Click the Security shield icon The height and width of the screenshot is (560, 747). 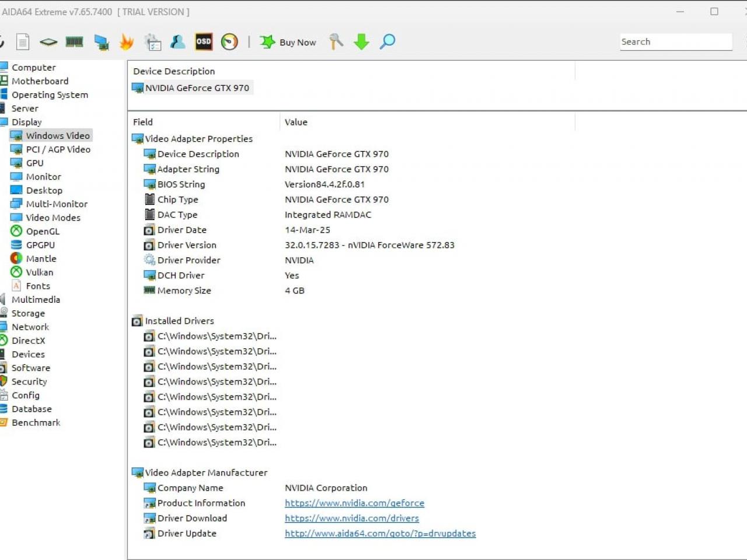point(4,381)
